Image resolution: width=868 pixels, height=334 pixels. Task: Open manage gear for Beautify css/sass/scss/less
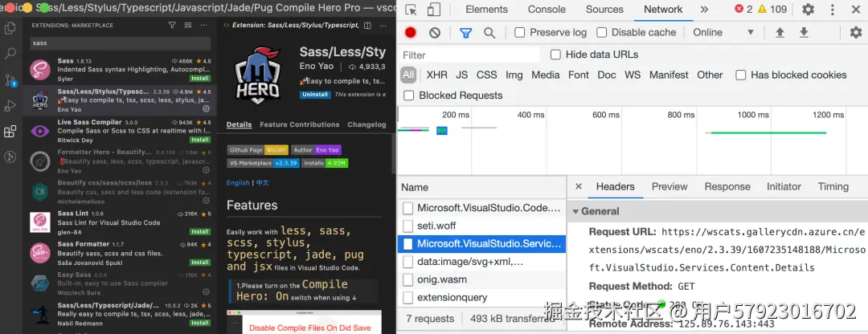click(206, 200)
